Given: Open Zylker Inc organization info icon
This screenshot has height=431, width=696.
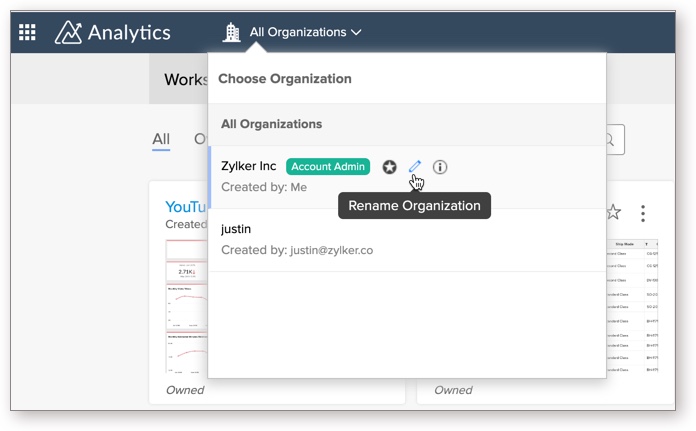Looking at the screenshot, I should (440, 167).
